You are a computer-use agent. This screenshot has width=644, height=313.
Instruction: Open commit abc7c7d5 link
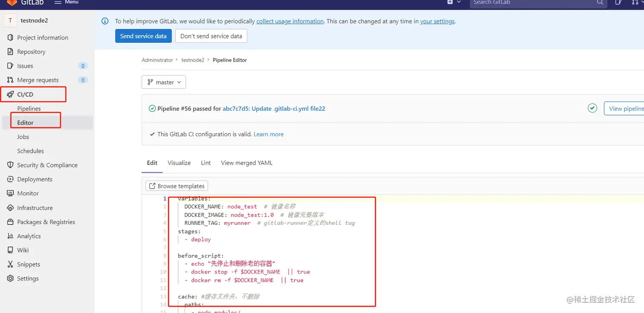pyautogui.click(x=274, y=109)
